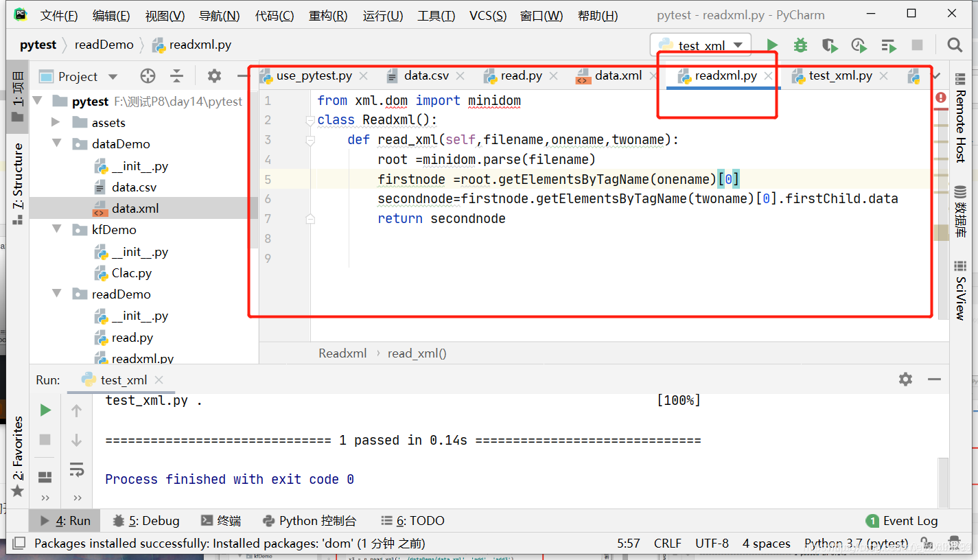Open the 4: Run tool window
978x560 pixels.
(x=65, y=521)
